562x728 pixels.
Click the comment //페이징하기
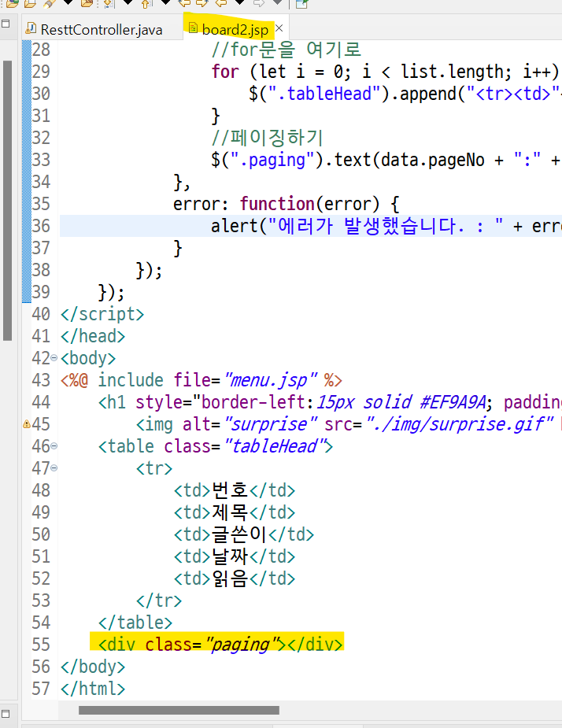coord(267,138)
